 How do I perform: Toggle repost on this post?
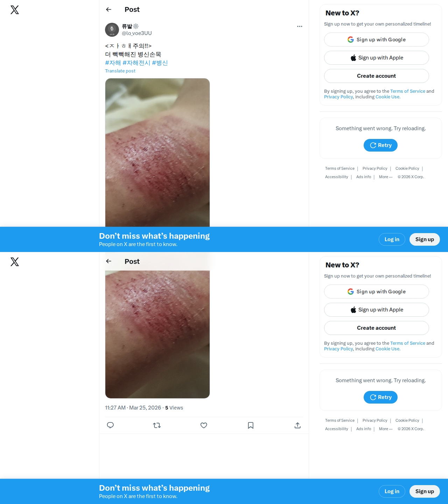coord(157,425)
